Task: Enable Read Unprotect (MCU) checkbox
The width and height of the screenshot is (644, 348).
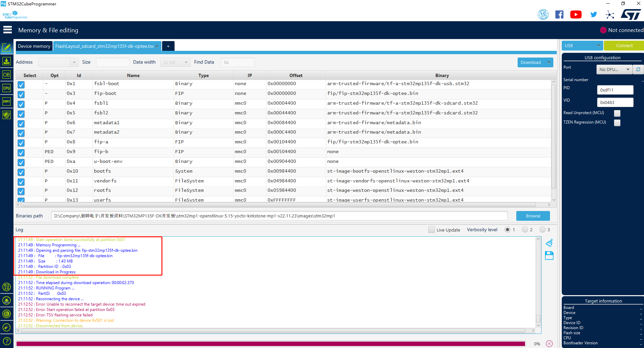Action: pyautogui.click(x=617, y=113)
